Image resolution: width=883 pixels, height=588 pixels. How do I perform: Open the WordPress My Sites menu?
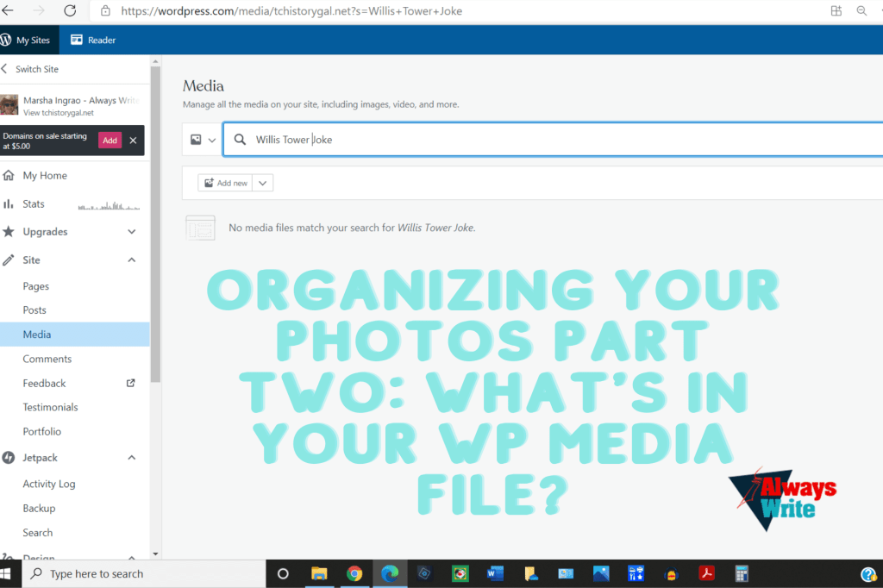(26, 40)
